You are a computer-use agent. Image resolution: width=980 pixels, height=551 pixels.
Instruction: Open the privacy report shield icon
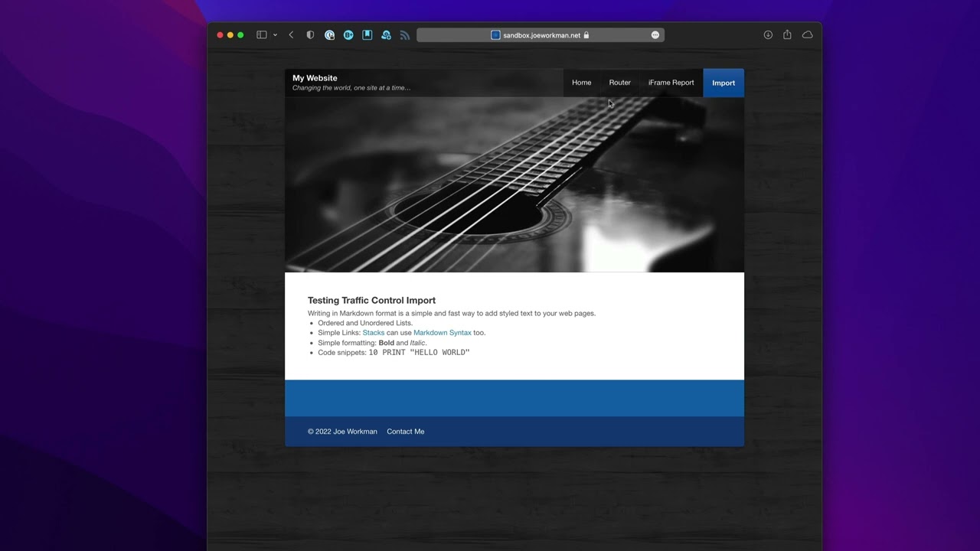(310, 35)
